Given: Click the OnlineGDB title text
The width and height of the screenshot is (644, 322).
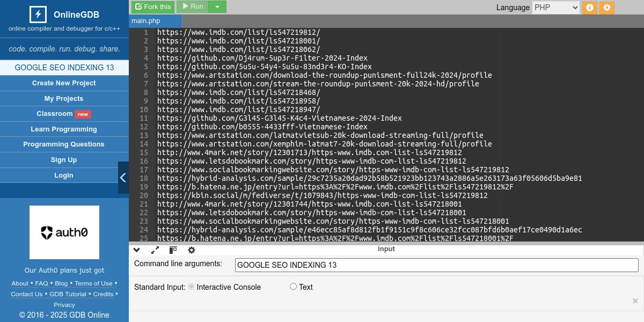Looking at the screenshot, I should coord(76,14).
